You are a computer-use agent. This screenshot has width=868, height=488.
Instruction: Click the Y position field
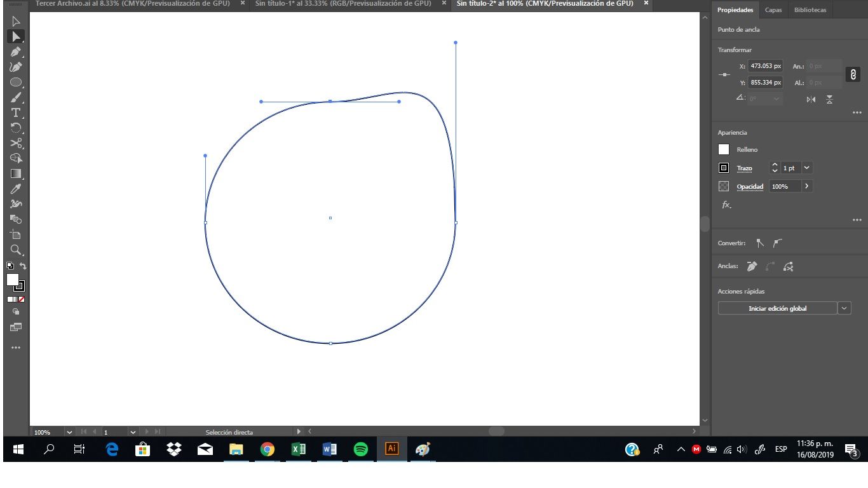coord(766,83)
